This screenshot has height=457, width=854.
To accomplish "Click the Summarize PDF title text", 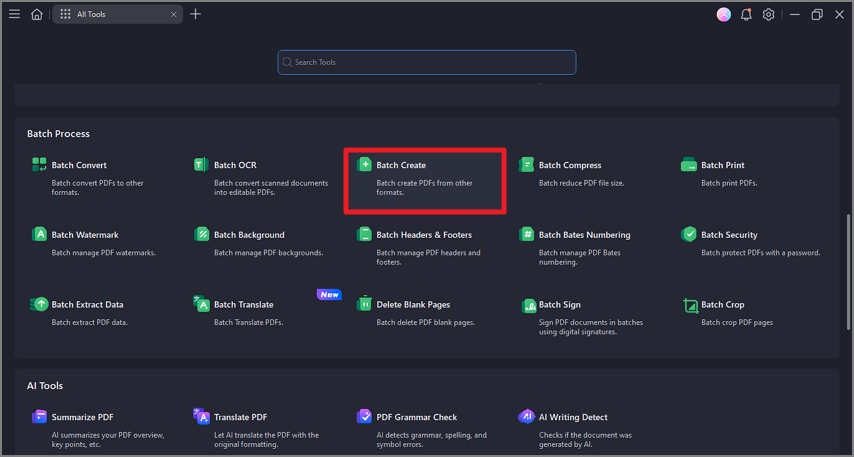I will (82, 417).
